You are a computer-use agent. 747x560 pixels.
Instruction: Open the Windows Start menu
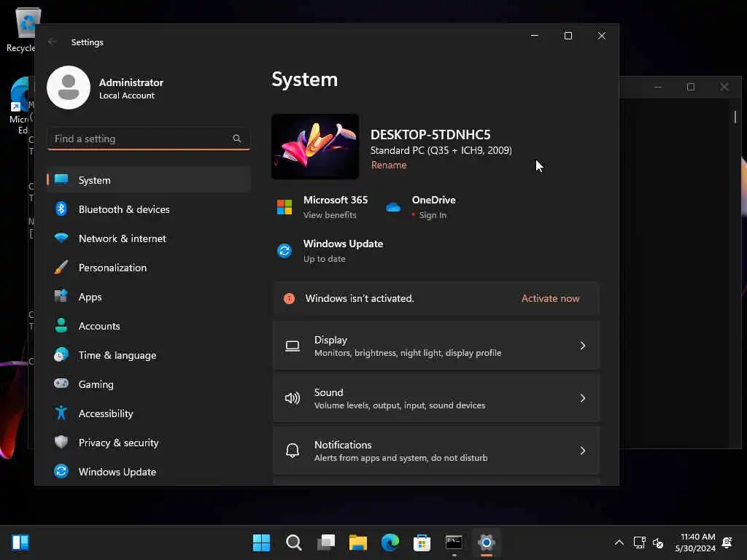[261, 542]
